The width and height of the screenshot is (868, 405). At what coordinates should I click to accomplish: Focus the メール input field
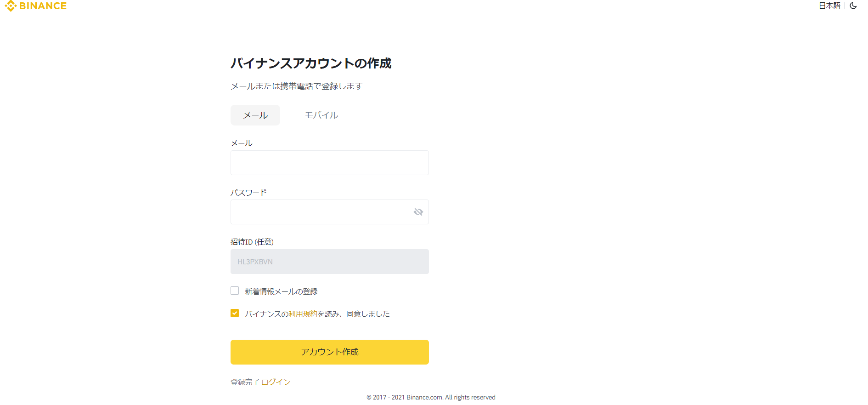pos(330,163)
